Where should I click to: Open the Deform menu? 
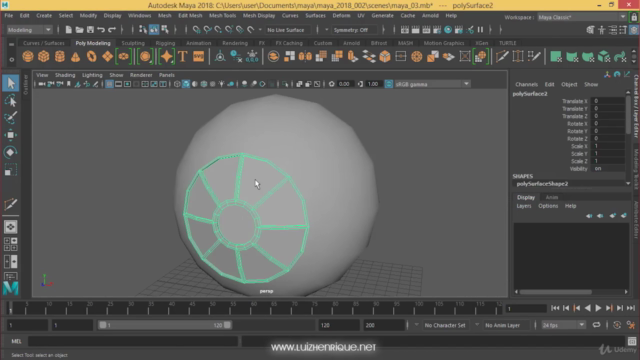point(341,16)
